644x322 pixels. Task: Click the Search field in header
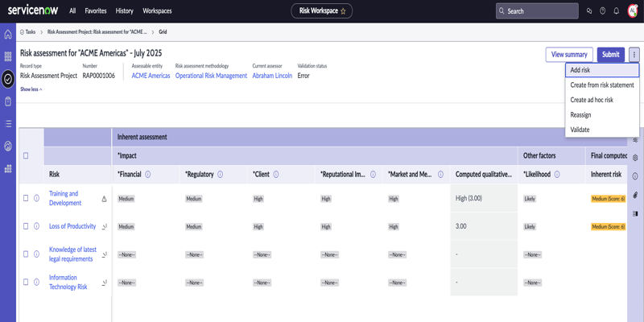coord(537,11)
